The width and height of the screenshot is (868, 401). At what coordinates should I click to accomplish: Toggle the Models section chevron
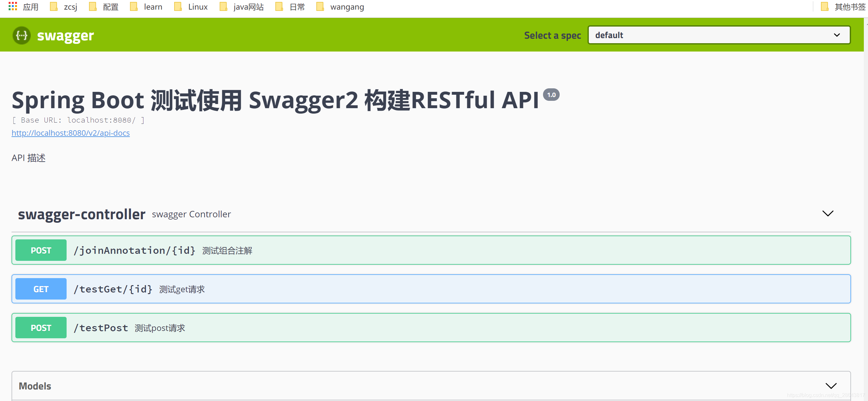pyautogui.click(x=831, y=386)
